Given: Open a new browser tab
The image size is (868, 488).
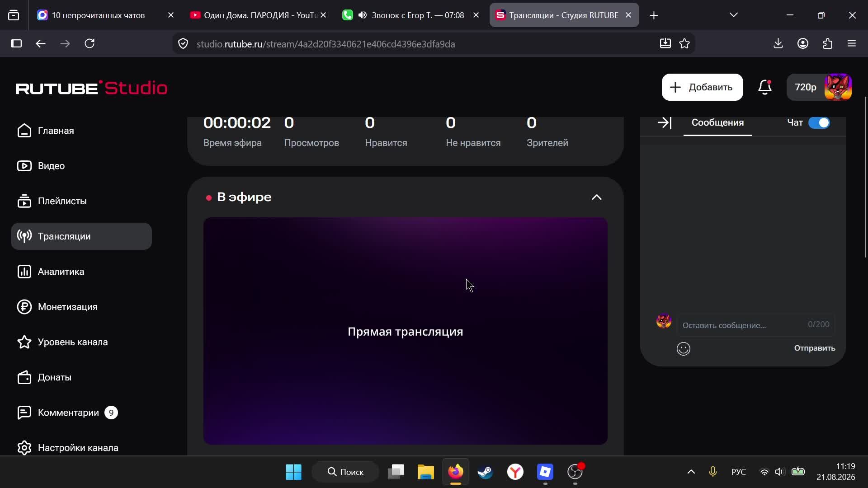Looking at the screenshot, I should click(654, 15).
